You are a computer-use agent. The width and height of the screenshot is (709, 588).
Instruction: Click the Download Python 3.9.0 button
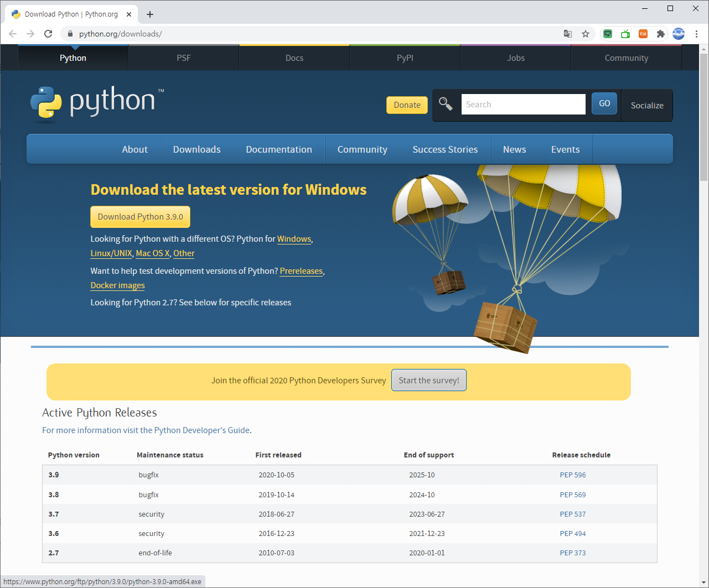pos(141,217)
